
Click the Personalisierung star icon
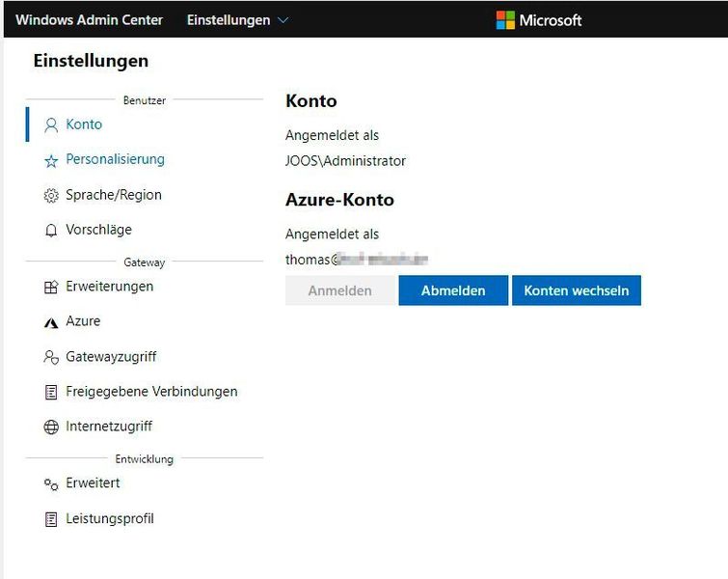(x=51, y=161)
